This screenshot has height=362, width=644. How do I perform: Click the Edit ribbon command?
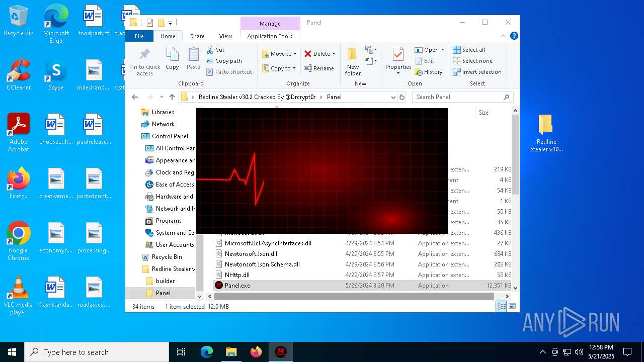point(425,61)
